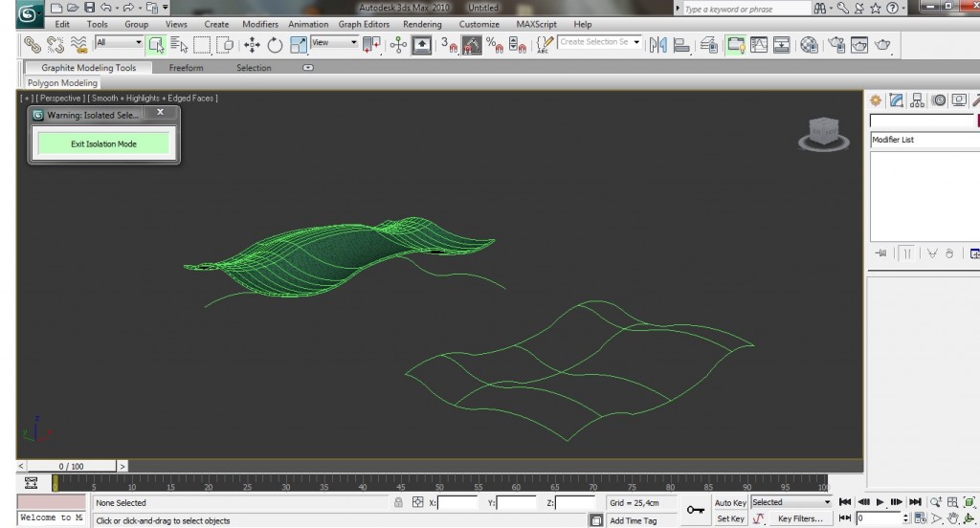Toggle 3D Snaps
The image size is (980, 528).
tap(449, 45)
